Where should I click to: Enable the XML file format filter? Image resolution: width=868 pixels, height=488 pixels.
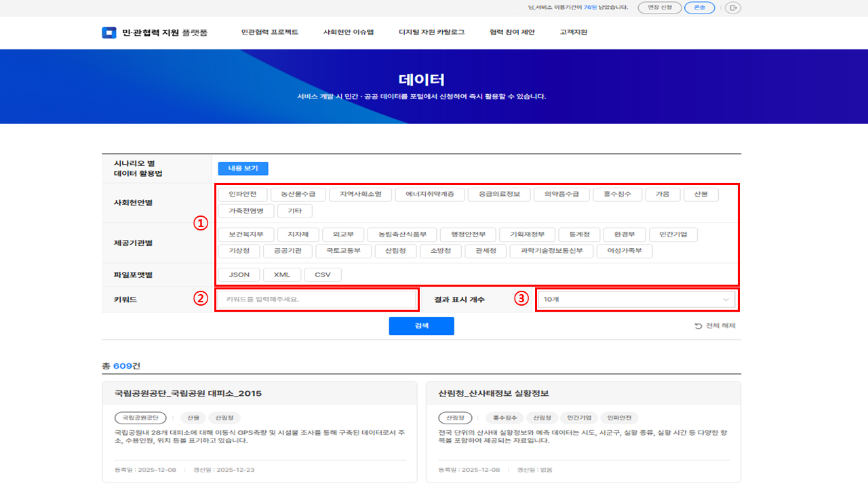coord(281,274)
